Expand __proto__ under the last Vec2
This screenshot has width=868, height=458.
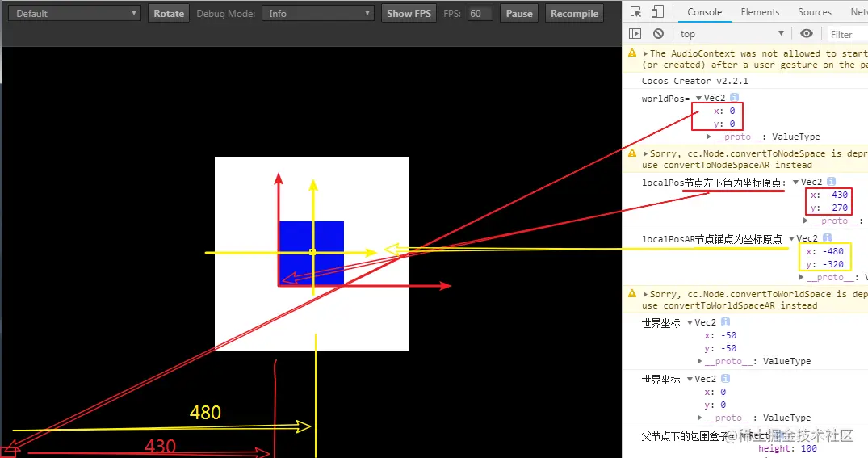(700, 418)
